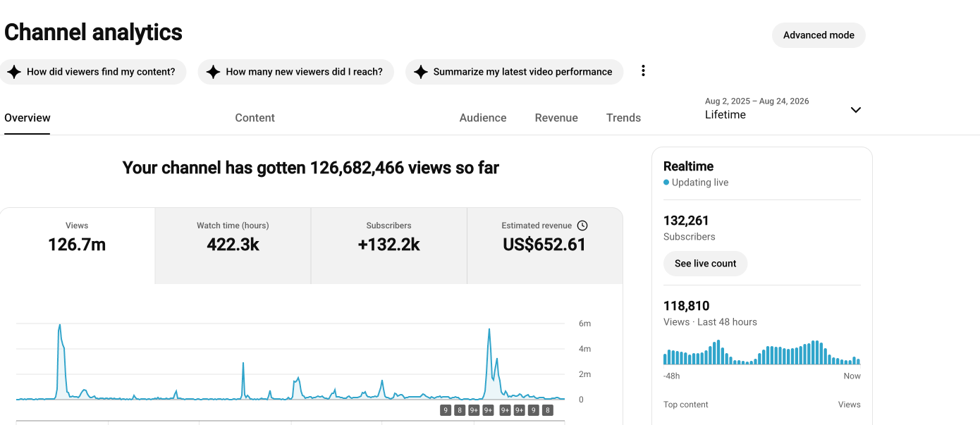The image size is (980, 425).
Task: Select the Watch time (hours) metric card
Action: click(233, 246)
